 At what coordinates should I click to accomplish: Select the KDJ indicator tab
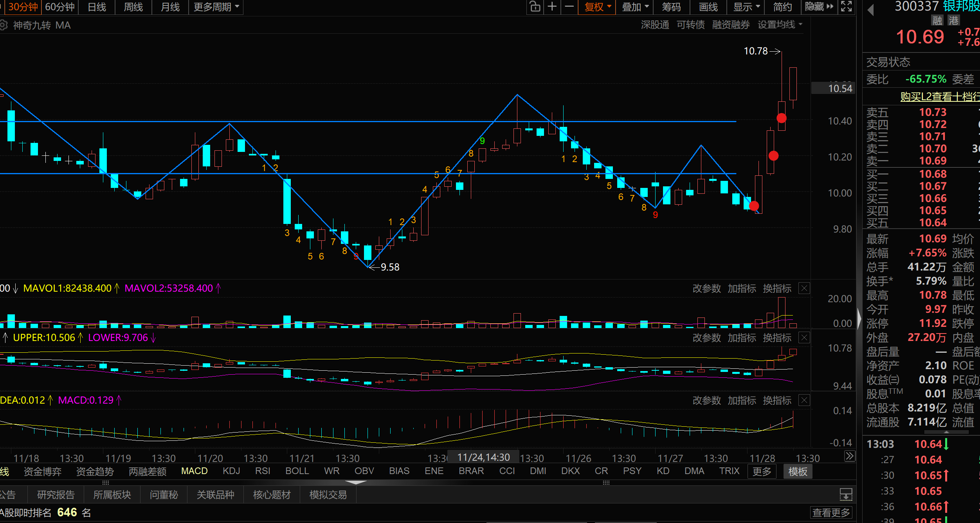click(231, 471)
